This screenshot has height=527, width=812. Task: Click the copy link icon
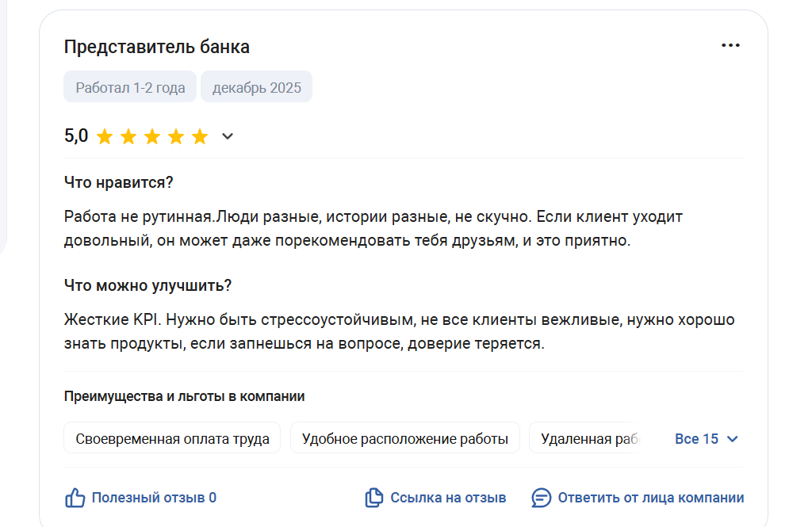coord(373,498)
